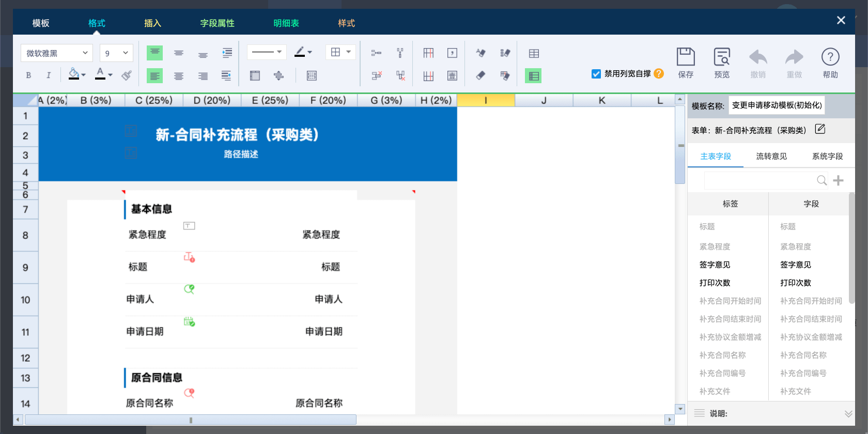Switch to the 流转意见 tab
Image resolution: width=868 pixels, height=434 pixels.
(771, 156)
